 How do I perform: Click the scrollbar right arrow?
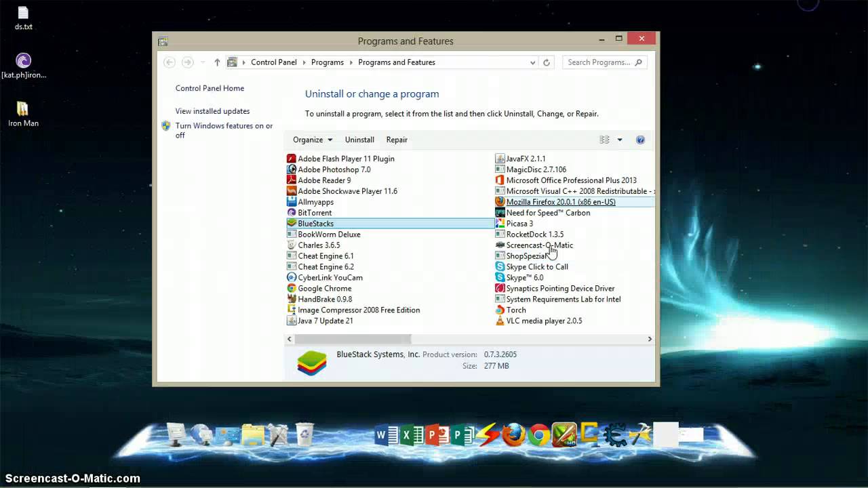point(650,339)
